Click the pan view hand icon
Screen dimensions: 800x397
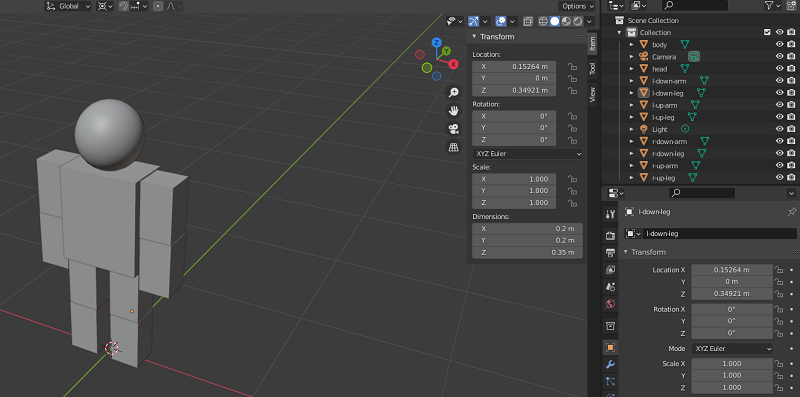point(453,110)
